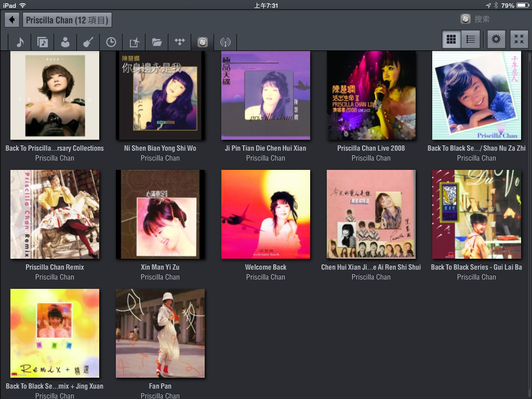Switch to list view
Screen dimensions: 532x399
471,39
